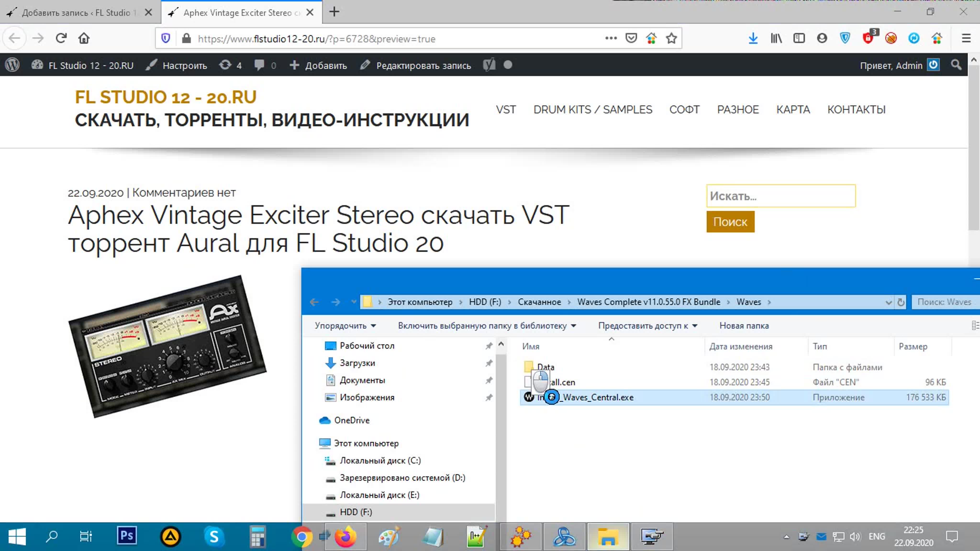
Task: Open the КОНТАКТЫ menu item
Action: [x=856, y=110]
